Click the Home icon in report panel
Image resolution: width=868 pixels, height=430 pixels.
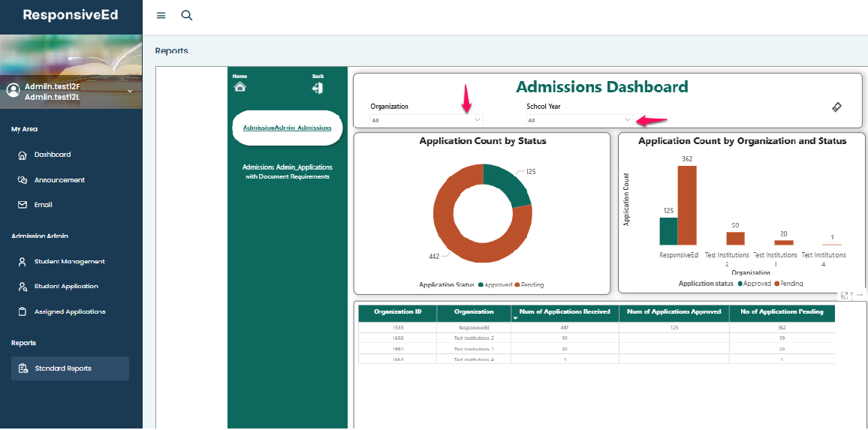pos(240,87)
